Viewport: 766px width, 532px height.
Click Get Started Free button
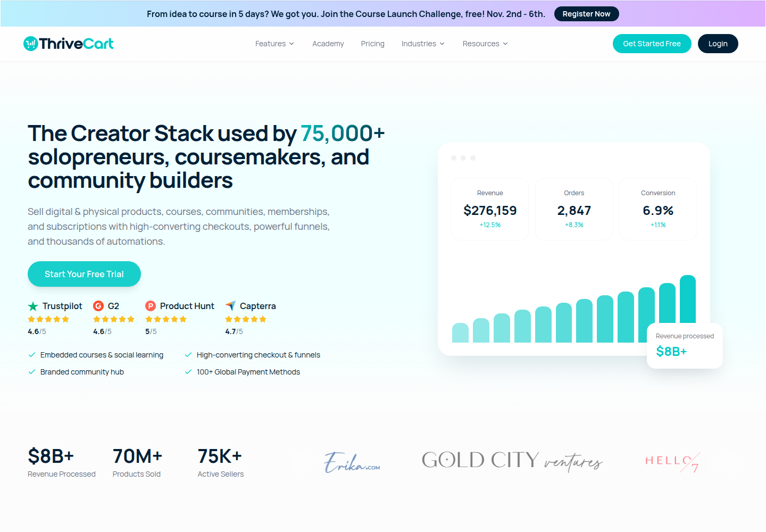[x=652, y=44]
